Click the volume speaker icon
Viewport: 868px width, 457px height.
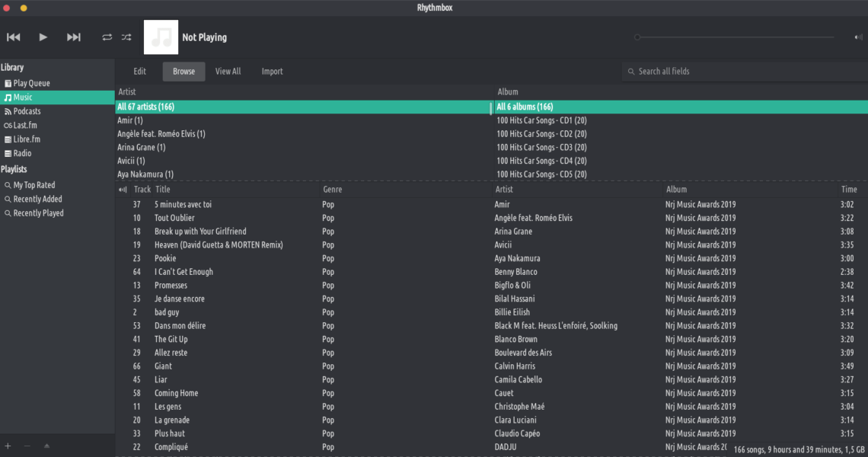click(858, 37)
